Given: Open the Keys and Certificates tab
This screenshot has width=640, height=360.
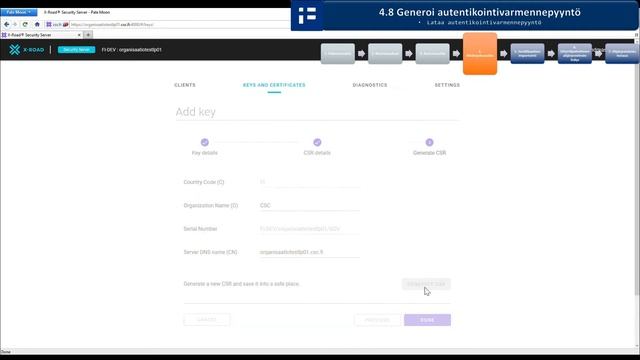Looking at the screenshot, I should [274, 85].
